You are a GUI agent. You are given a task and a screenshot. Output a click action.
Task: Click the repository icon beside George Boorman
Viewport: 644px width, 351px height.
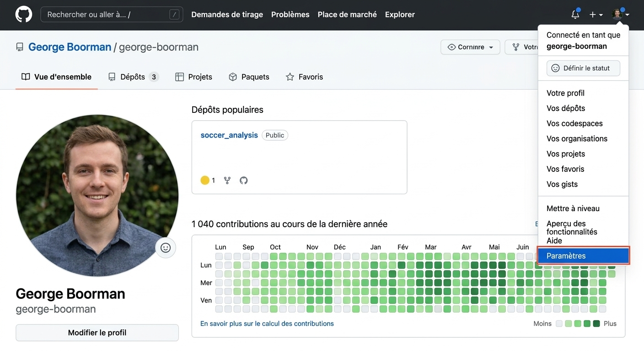tap(20, 47)
